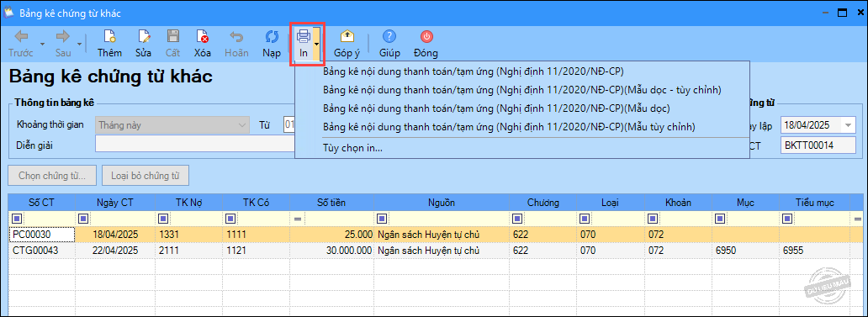The height and width of the screenshot is (317, 868).
Task: Click the Chọn chứng từ... button
Action: 52,177
